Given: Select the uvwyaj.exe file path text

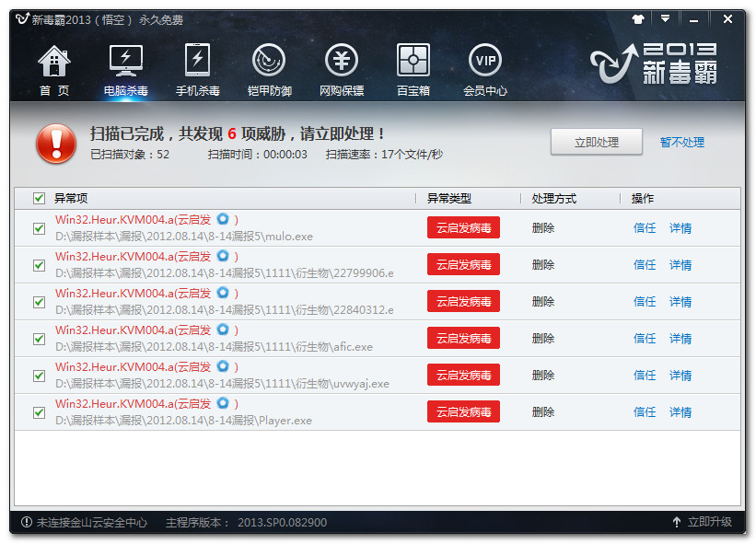Looking at the screenshot, I should coord(222,384).
